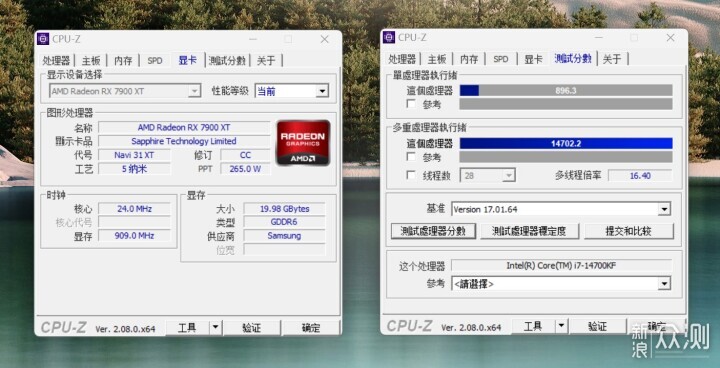Viewport: 720px width, 368px height.
Task: Open the 性能等级 dropdown set to 当前
Action: click(x=292, y=91)
